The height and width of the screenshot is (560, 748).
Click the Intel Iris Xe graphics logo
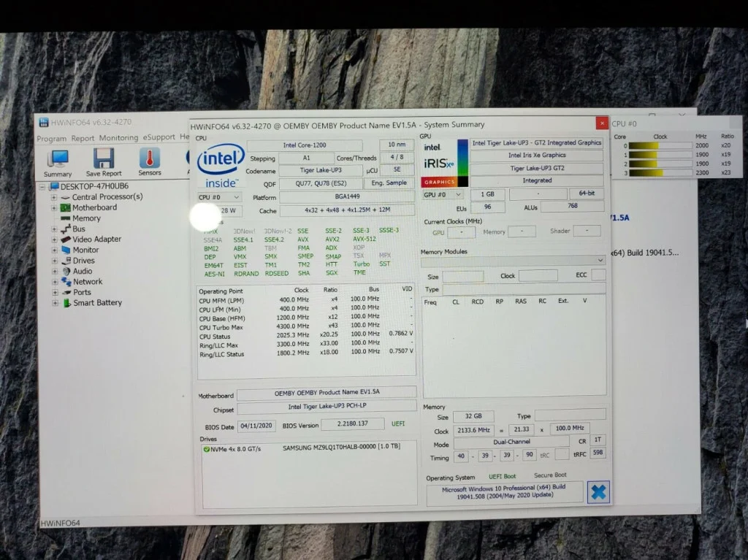tap(441, 162)
